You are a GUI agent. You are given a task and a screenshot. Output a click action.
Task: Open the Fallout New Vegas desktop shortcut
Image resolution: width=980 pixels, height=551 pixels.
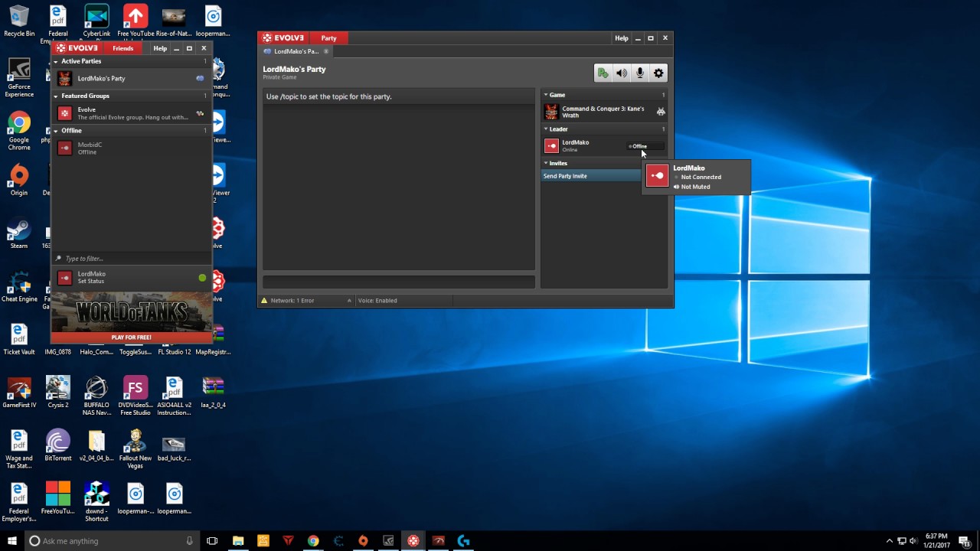pyautogui.click(x=135, y=448)
